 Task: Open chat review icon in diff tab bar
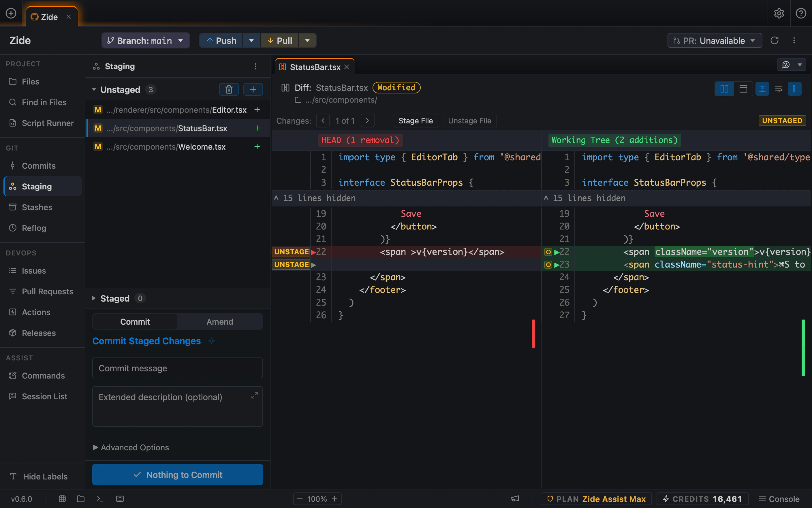[x=786, y=65]
